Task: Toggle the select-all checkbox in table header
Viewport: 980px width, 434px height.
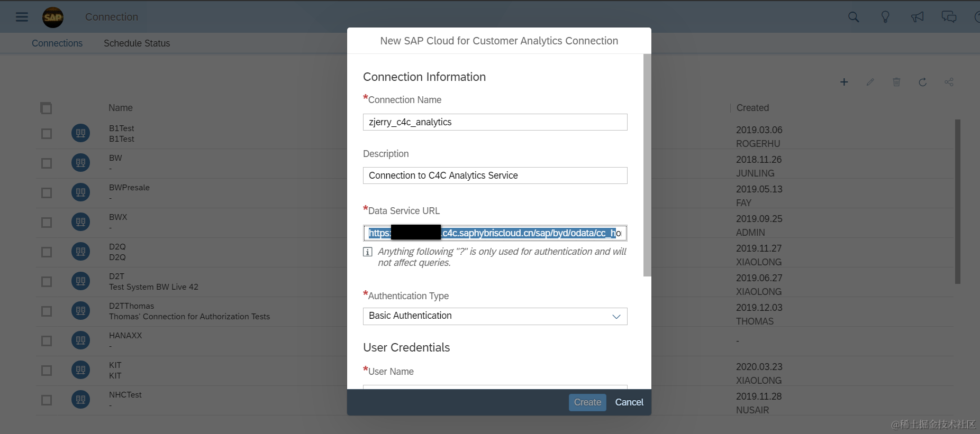Action: [x=46, y=108]
